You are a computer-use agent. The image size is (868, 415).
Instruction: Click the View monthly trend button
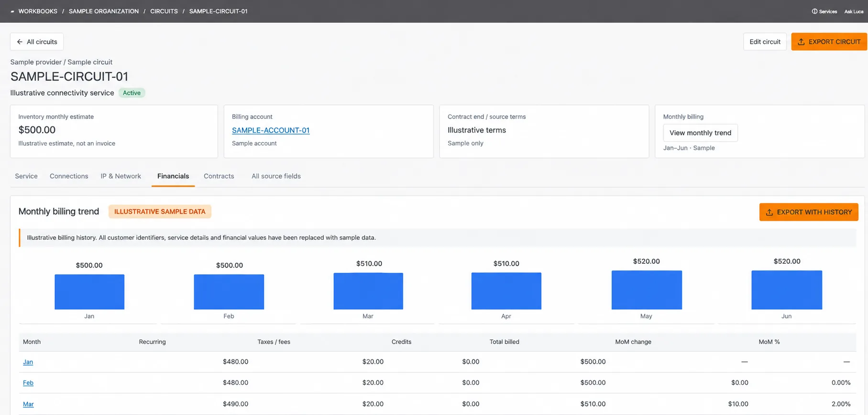[700, 133]
